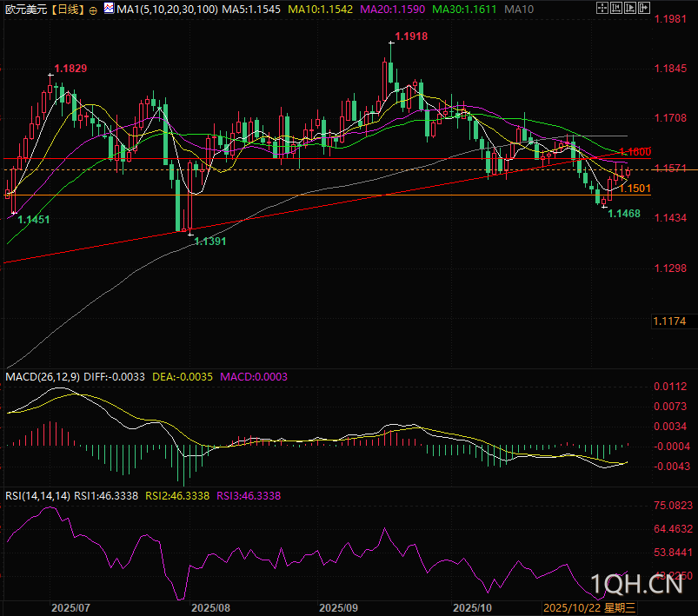Viewport: 698px width, 616px height.
Task: Select the RSI(14,14,14) indicator panel title
Action: pyautogui.click(x=37, y=495)
